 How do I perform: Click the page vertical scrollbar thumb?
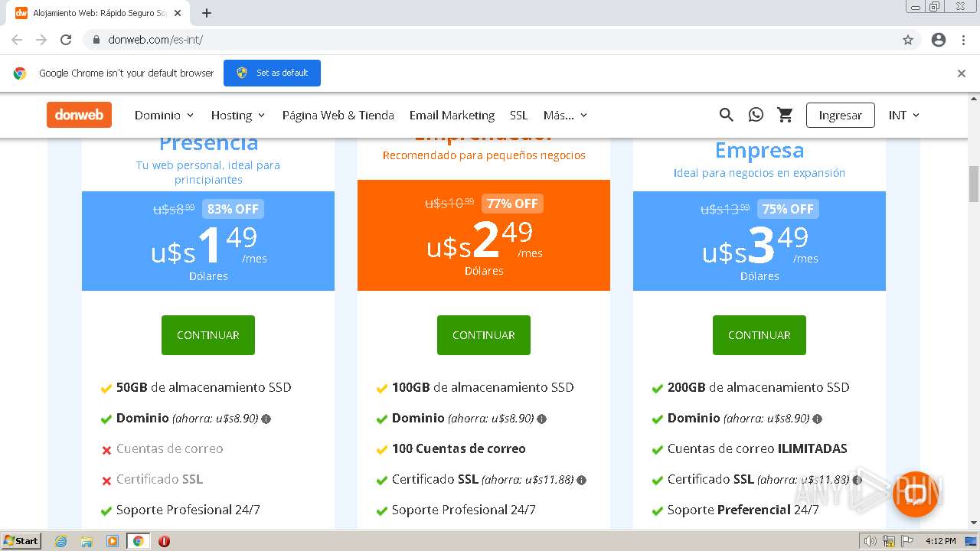pos(974,183)
